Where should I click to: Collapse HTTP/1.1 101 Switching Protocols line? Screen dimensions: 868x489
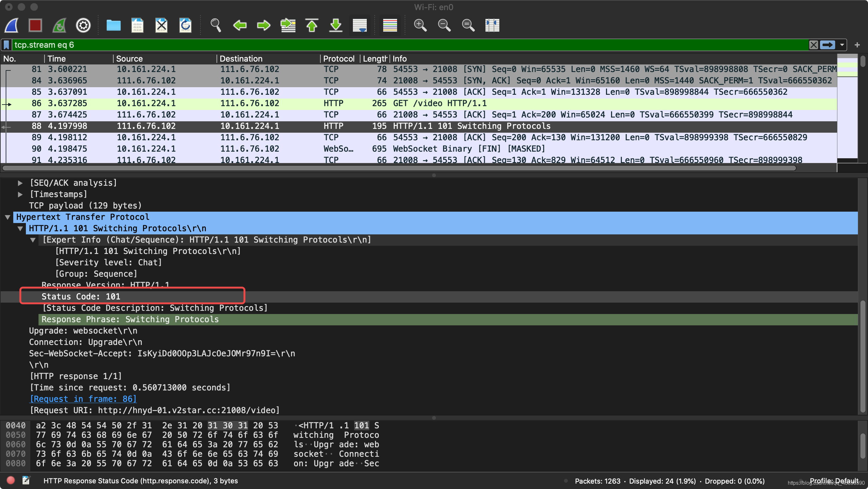(20, 229)
